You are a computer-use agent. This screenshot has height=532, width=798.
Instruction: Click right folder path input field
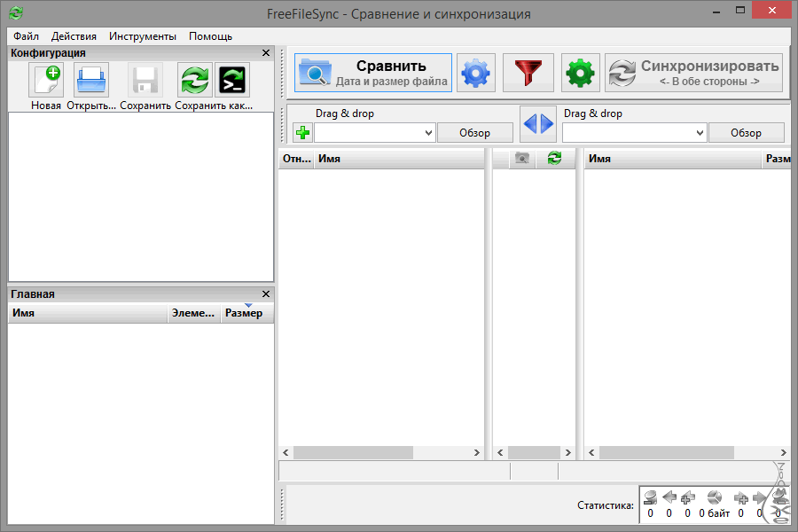pos(629,133)
